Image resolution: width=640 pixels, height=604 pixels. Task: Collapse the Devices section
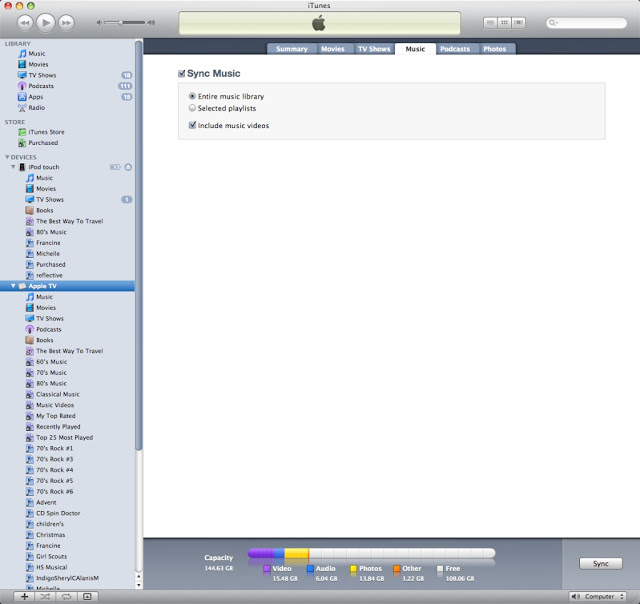[x=7, y=157]
